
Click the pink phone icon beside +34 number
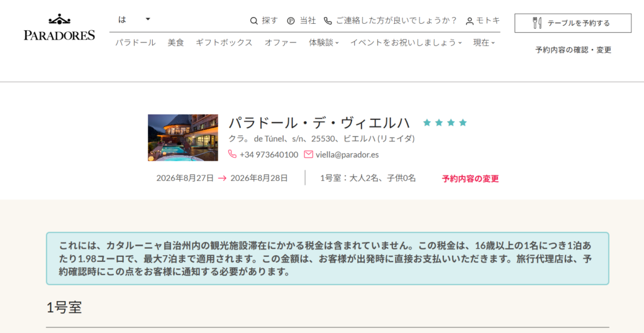coord(233,154)
